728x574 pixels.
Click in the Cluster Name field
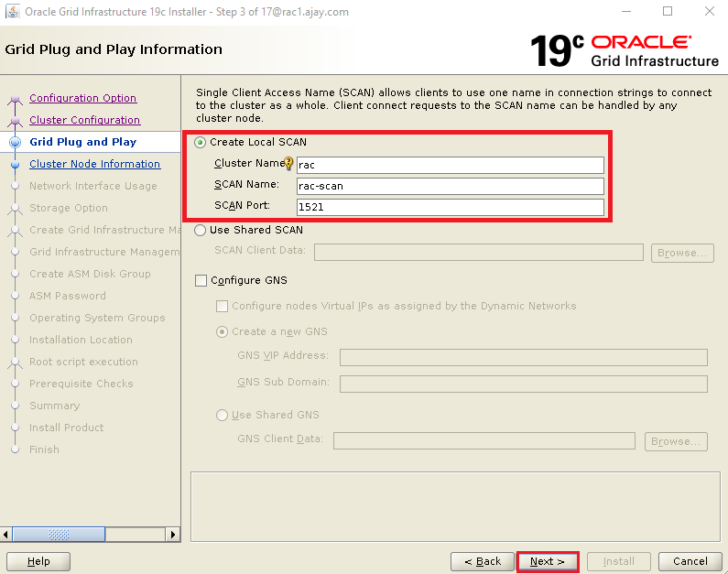(x=451, y=165)
